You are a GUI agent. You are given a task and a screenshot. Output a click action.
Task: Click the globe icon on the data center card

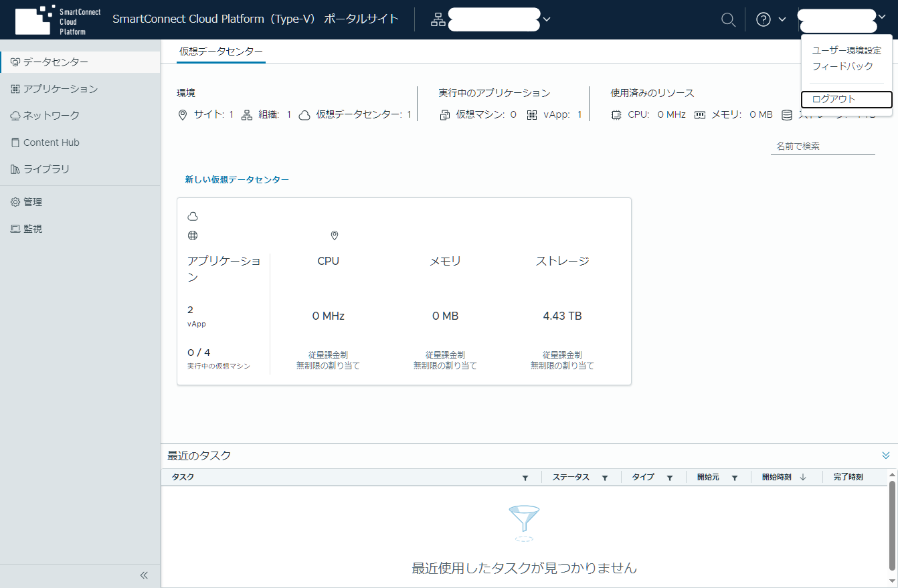[193, 235]
